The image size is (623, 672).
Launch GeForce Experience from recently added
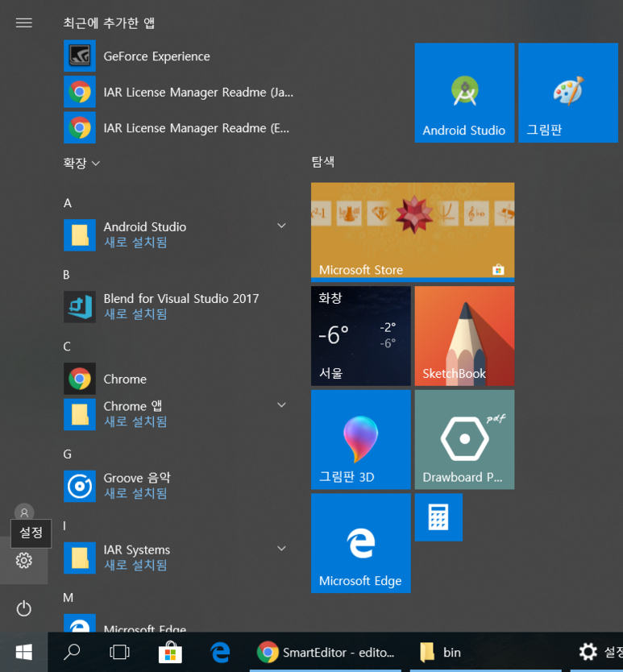(179, 56)
